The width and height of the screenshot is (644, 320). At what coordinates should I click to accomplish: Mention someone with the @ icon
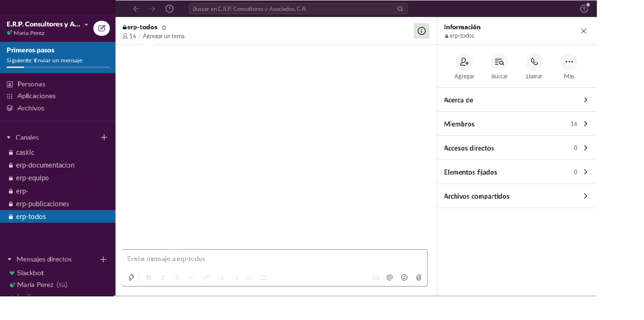[389, 278]
